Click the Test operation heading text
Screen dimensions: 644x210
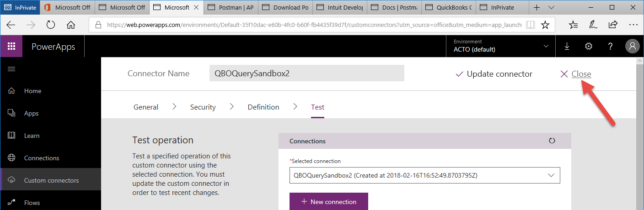click(x=163, y=140)
